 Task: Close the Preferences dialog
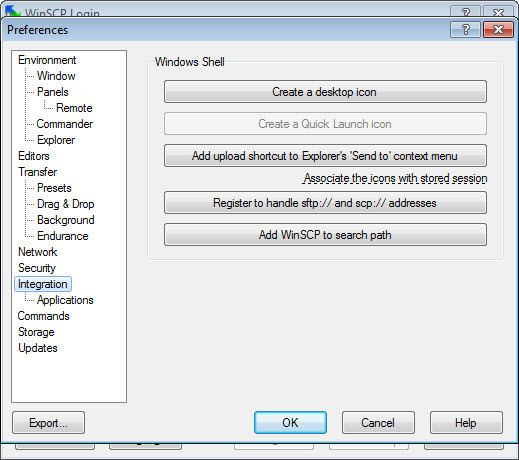point(498,30)
